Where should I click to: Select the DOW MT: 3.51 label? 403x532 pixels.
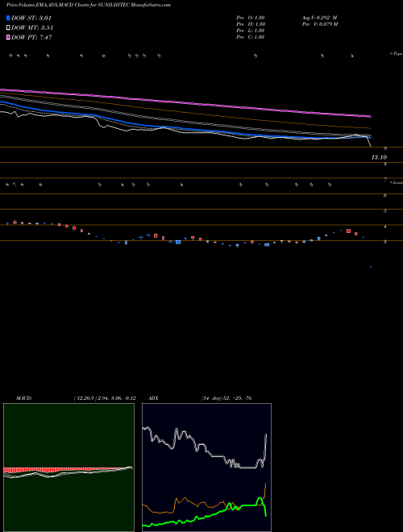pyautogui.click(x=32, y=28)
